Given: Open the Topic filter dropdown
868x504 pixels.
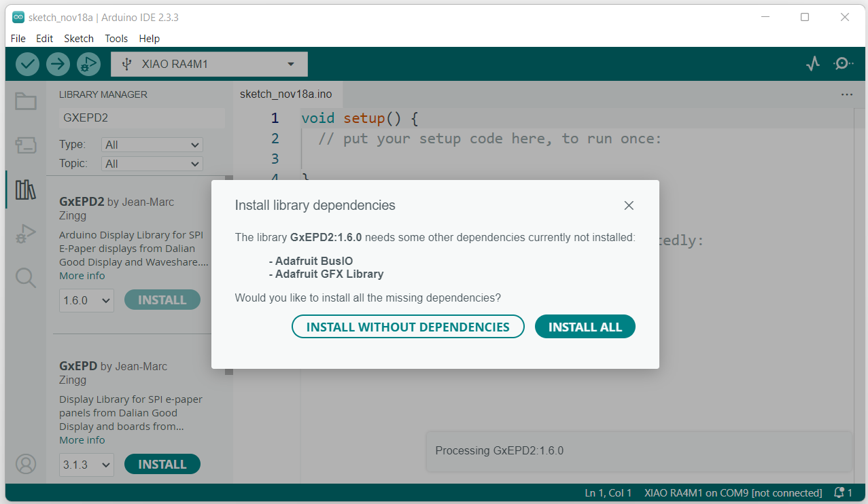Looking at the screenshot, I should 152,164.
